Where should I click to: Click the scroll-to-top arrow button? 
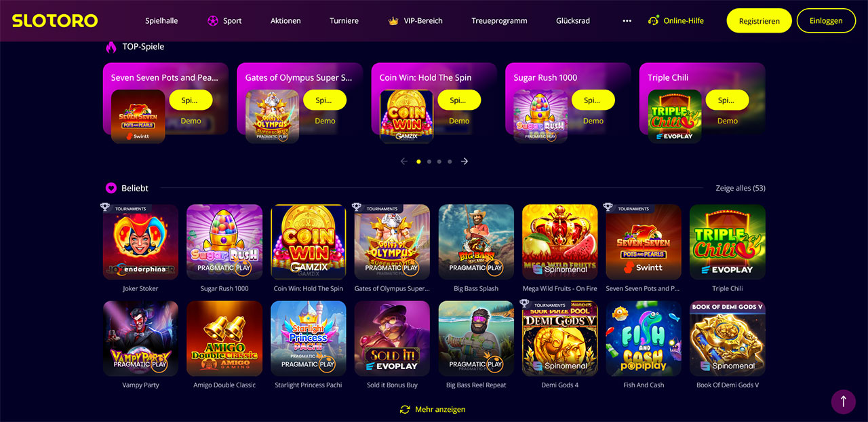[844, 401]
